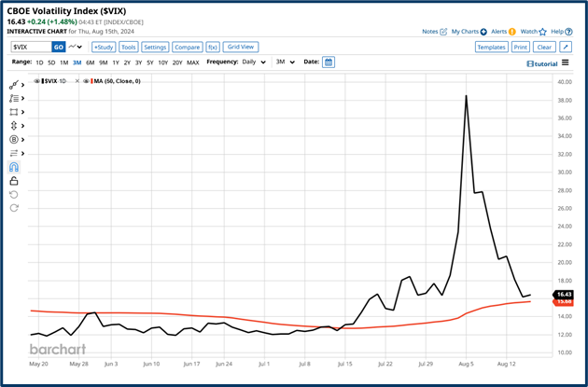Open the circled B annotation tool
This screenshot has height=387, width=588.
(13, 139)
